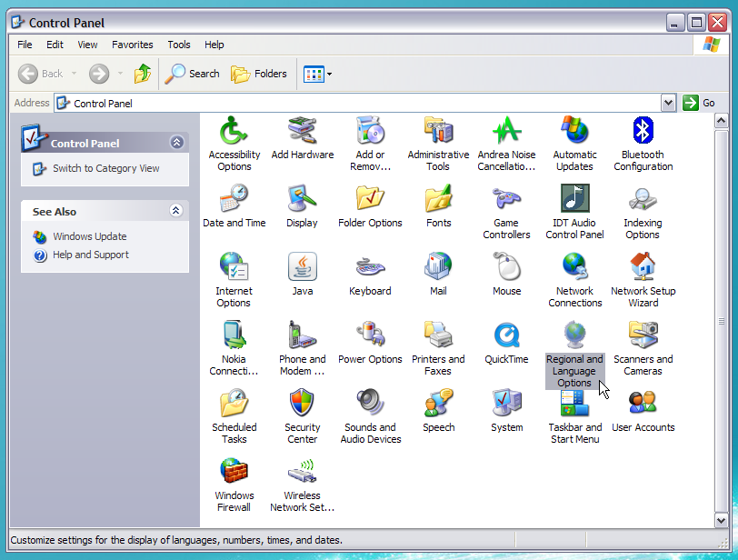
Task: Collapse the Control Panel task pane
Action: [x=176, y=142]
